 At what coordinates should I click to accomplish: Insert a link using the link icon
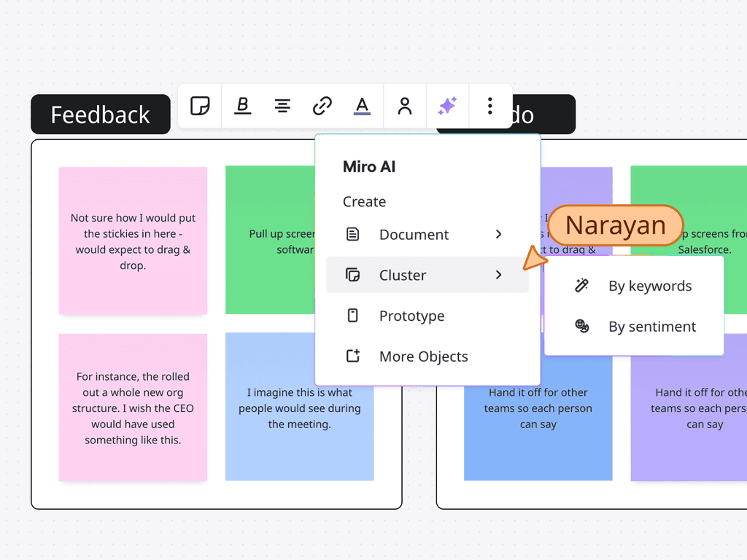(322, 106)
